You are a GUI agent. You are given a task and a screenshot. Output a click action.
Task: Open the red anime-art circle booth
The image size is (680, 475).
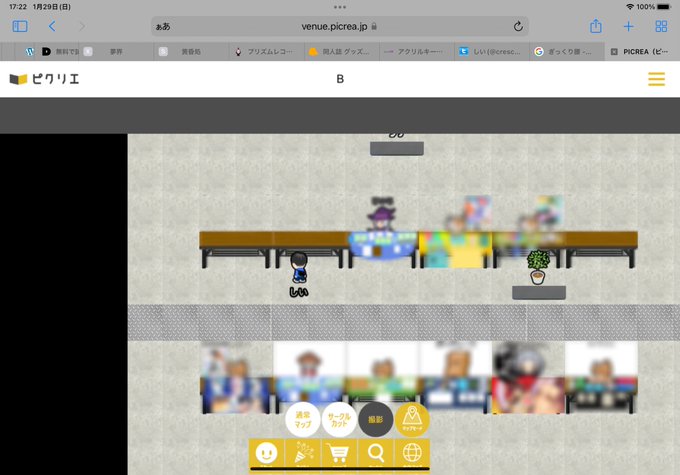tap(528, 378)
